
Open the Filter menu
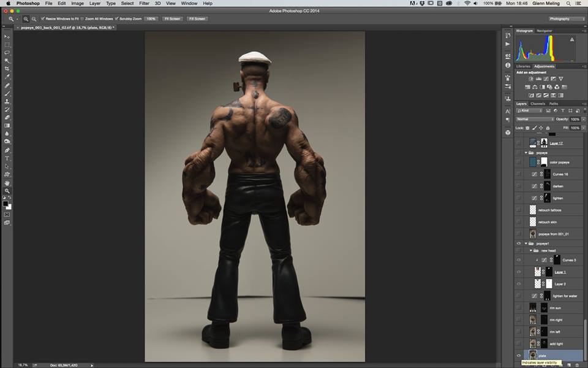[x=144, y=3]
